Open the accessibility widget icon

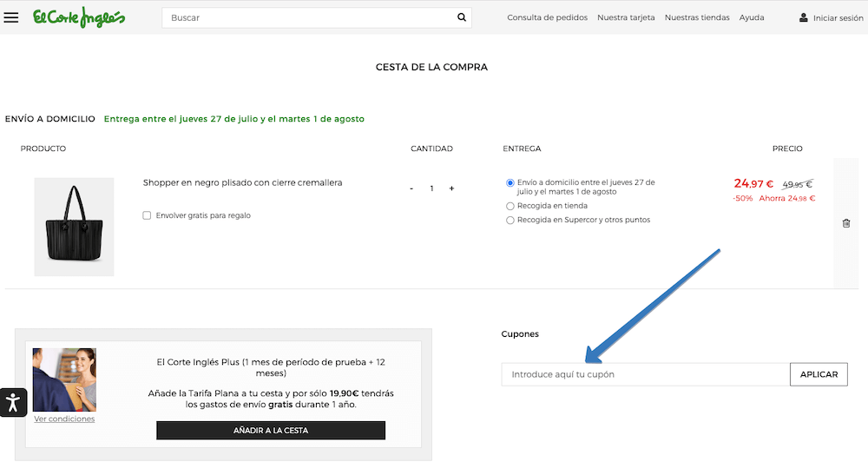[x=12, y=402]
